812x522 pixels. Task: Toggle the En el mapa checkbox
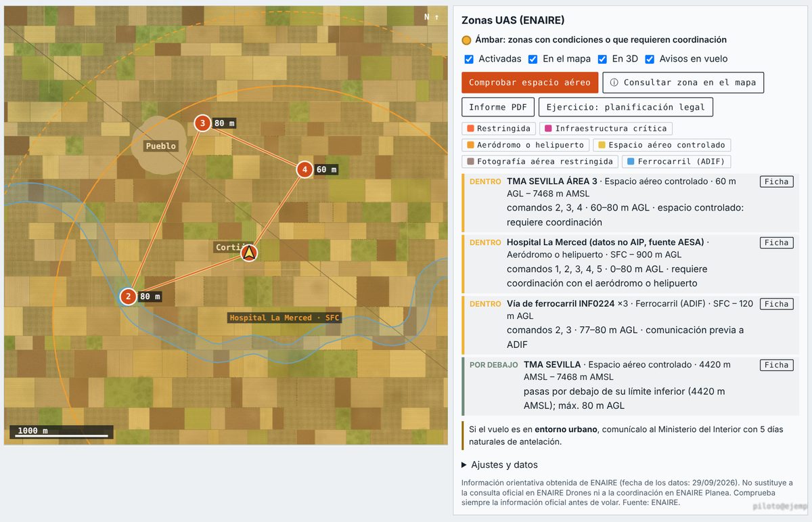(x=533, y=59)
